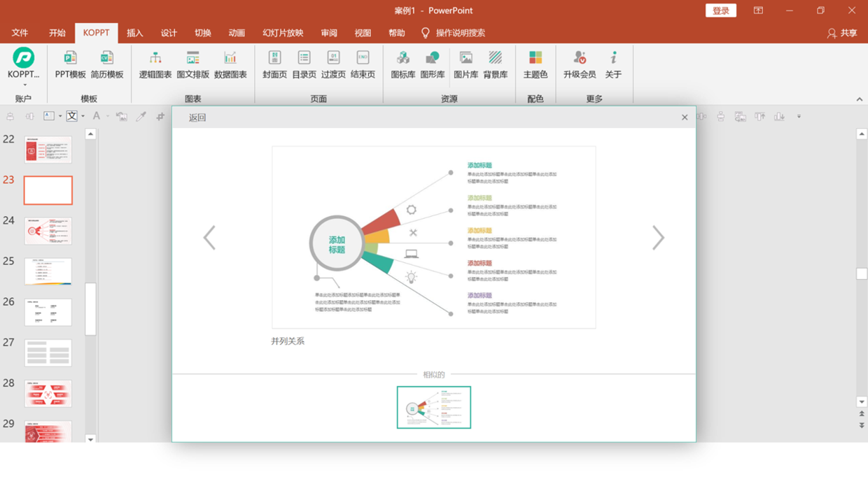
Task: Open 图文排版 image-text layouts
Action: [193, 65]
